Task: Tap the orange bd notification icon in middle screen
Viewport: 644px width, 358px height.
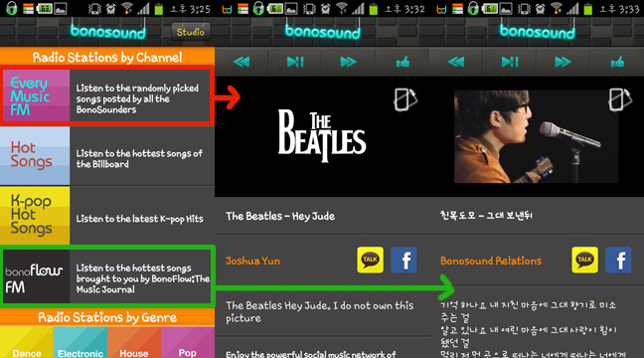Action: (x=227, y=9)
